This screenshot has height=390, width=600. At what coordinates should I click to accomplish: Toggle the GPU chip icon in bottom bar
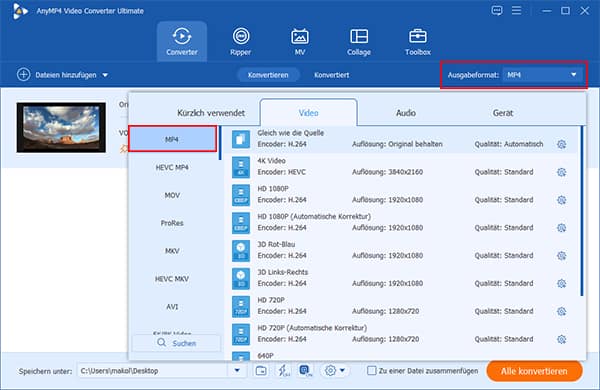tap(305, 370)
